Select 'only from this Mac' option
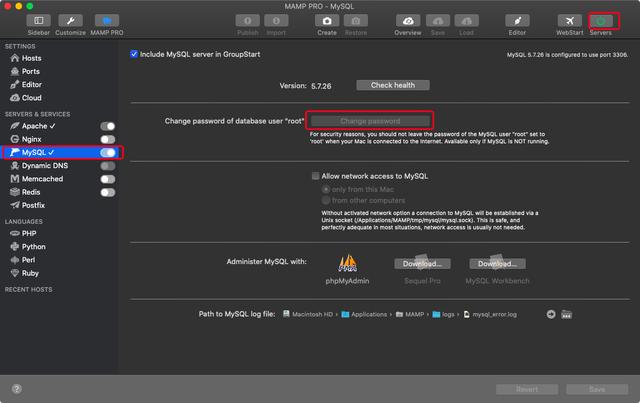 point(326,189)
